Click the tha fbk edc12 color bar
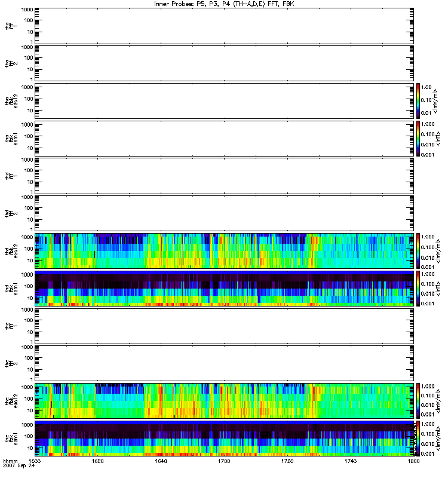448x478 pixels. (x=418, y=101)
